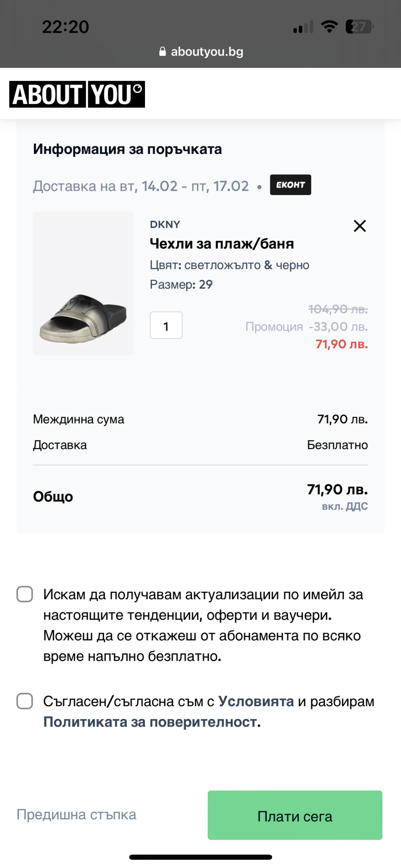Tap the battery indicator icon
401x868 pixels.
[x=359, y=27]
